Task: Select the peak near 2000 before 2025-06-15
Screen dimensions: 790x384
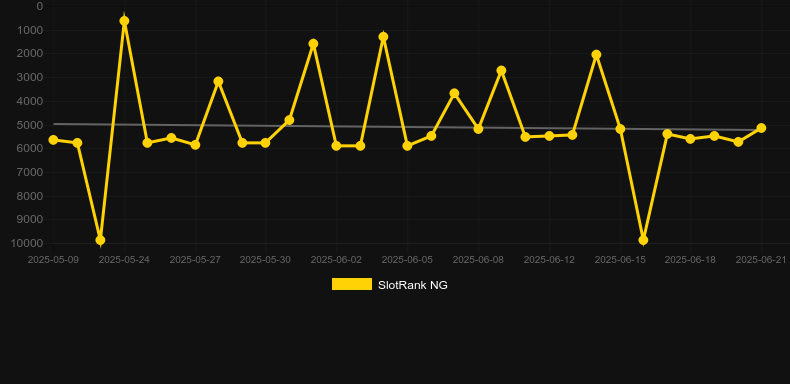Action: (596, 54)
